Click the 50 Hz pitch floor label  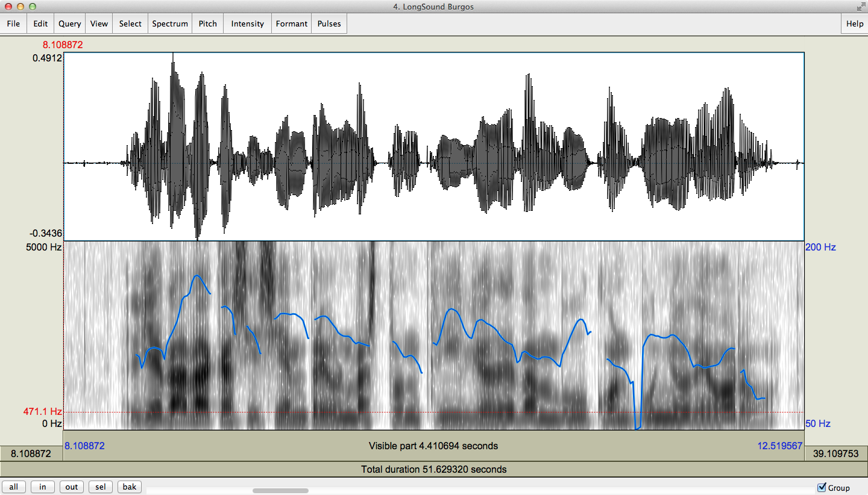click(x=818, y=423)
